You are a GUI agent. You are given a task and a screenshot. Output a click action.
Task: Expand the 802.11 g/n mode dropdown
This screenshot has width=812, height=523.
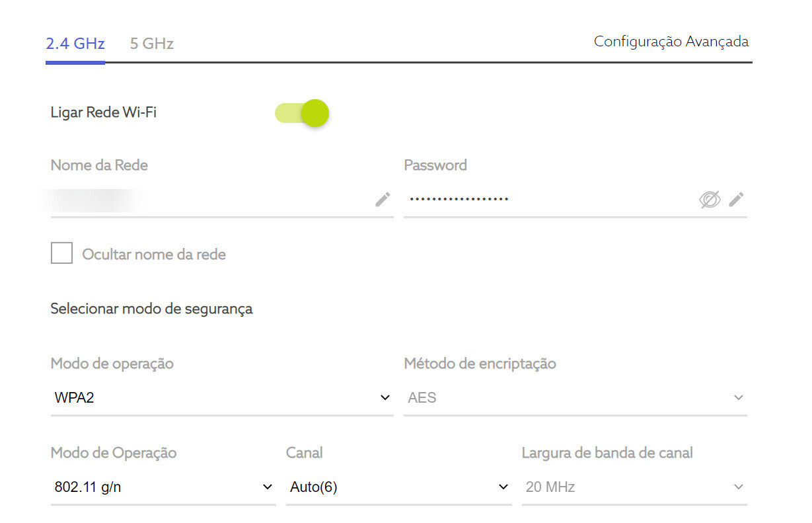163,487
